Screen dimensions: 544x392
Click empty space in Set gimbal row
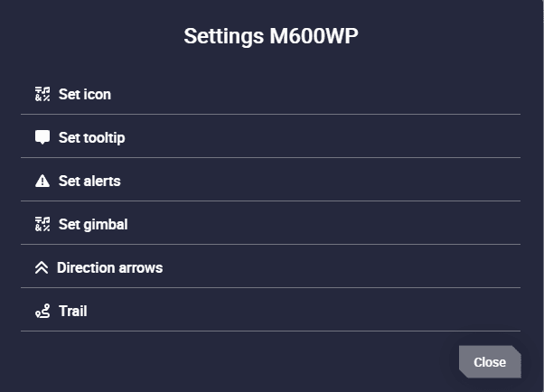click(323, 224)
